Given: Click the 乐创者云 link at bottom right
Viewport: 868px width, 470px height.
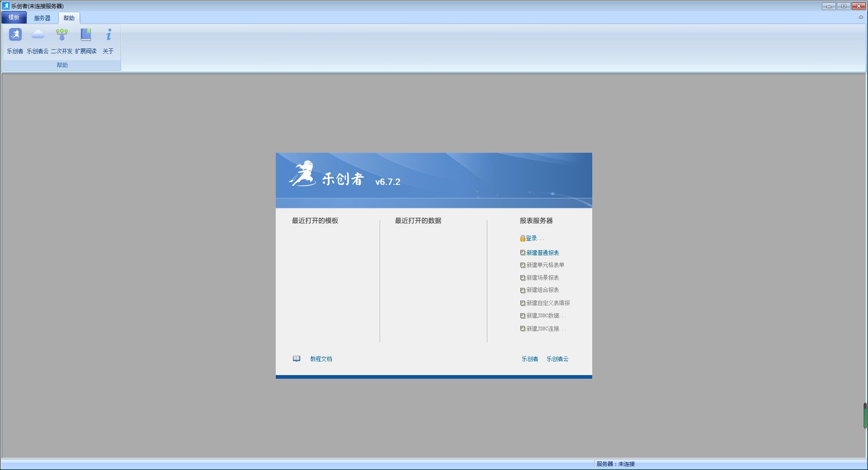Looking at the screenshot, I should pyautogui.click(x=557, y=359).
